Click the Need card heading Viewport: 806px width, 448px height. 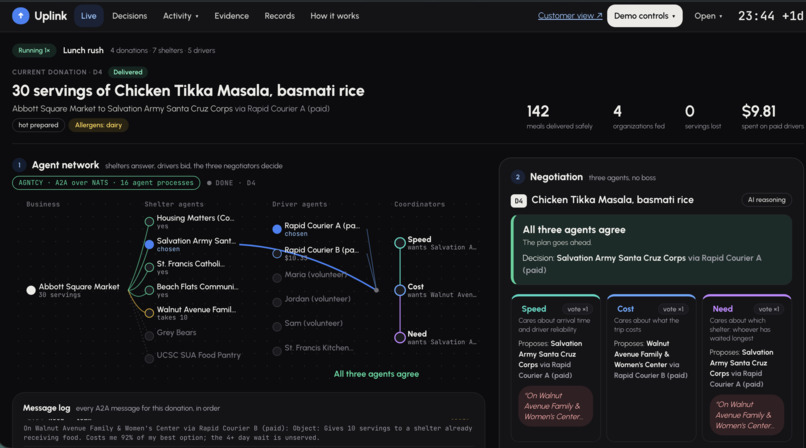click(722, 309)
